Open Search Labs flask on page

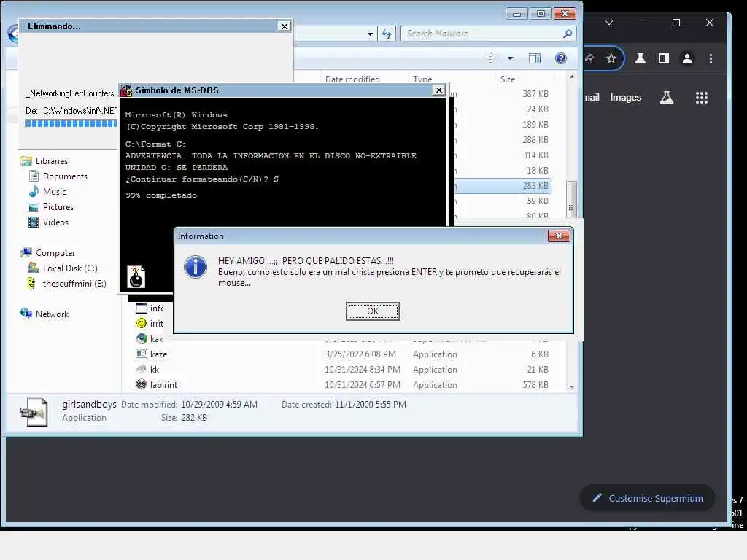(x=667, y=98)
